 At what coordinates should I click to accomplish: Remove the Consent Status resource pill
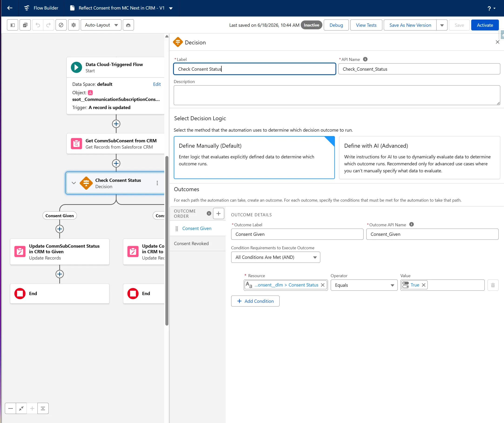[x=323, y=285]
